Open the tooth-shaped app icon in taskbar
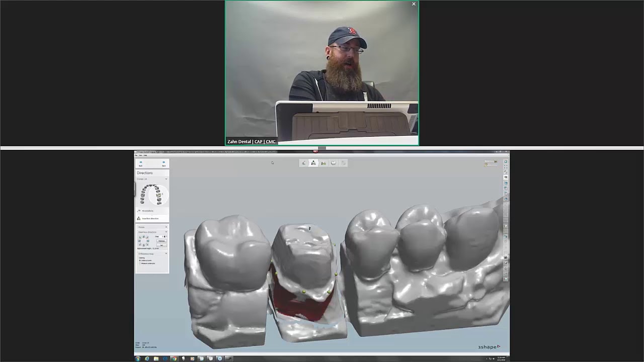The image size is (644, 362). pos(183,358)
